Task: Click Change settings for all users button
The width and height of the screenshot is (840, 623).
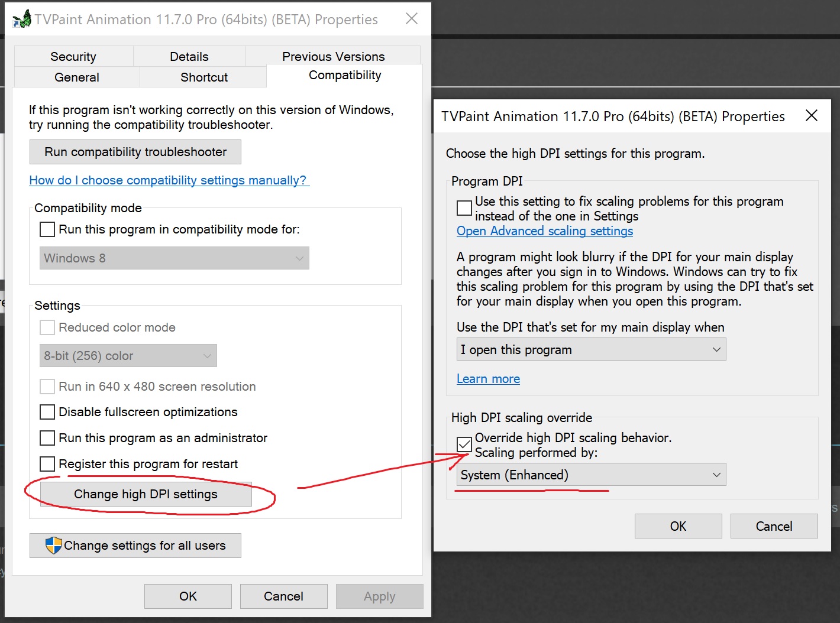Action: [x=135, y=546]
